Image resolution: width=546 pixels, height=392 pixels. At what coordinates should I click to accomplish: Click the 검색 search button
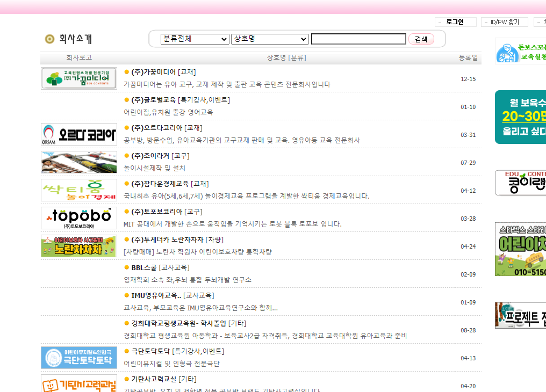(421, 39)
